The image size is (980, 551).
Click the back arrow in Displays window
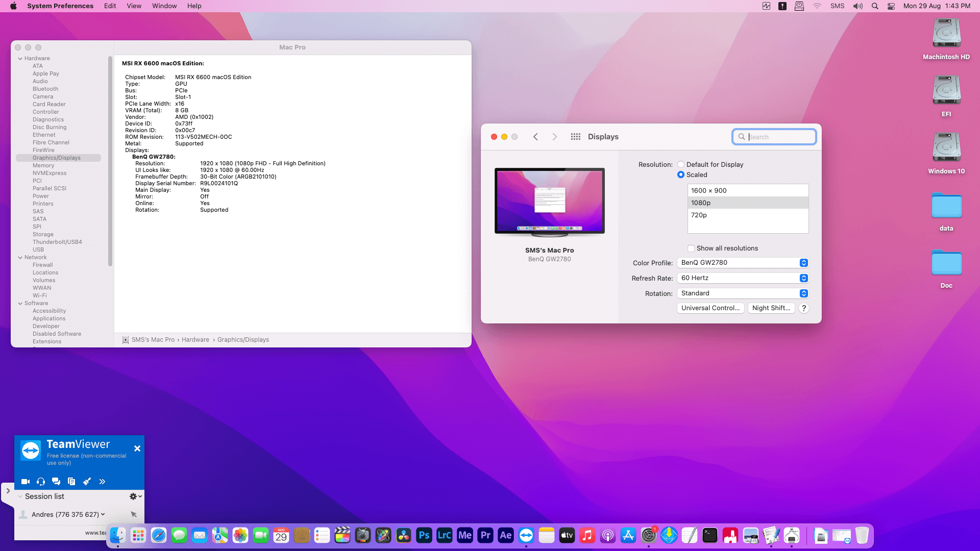click(x=535, y=137)
